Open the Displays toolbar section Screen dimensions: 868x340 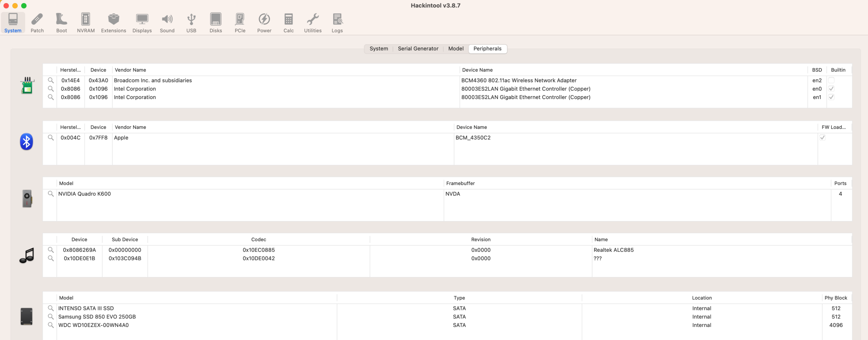(142, 23)
